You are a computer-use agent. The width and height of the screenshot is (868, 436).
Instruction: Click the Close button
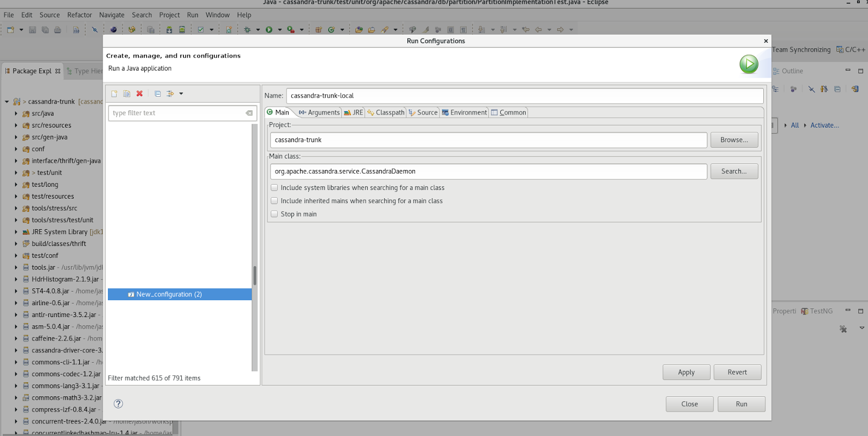(690, 404)
